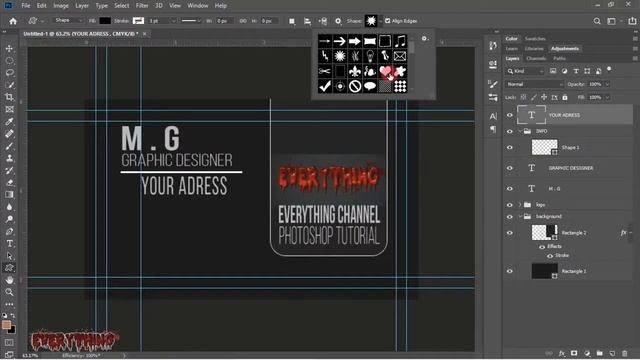The image size is (640, 360).
Task: Switch to the Channels tab
Action: click(x=536, y=58)
